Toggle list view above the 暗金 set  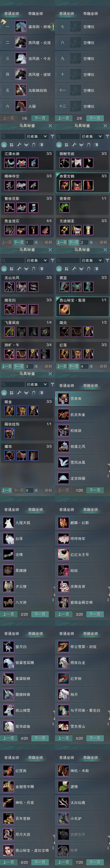click(x=4, y=393)
